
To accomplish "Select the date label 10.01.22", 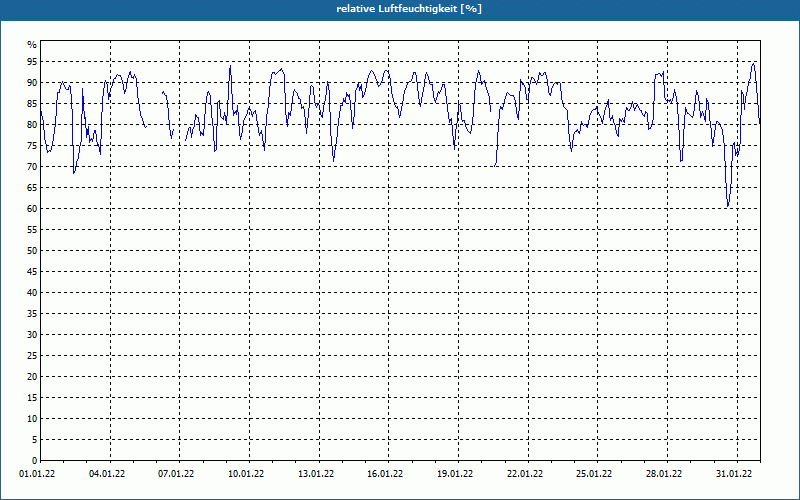I will point(246,474).
